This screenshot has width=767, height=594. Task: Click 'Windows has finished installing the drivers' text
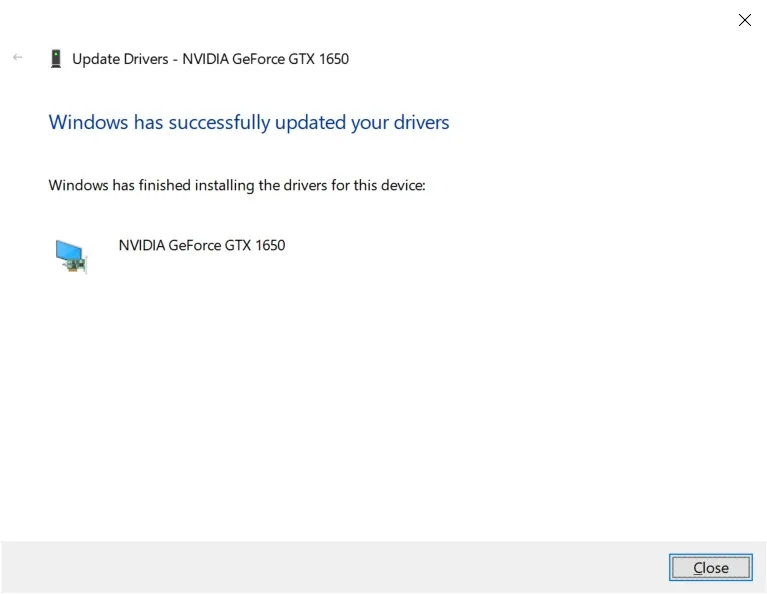pos(237,185)
